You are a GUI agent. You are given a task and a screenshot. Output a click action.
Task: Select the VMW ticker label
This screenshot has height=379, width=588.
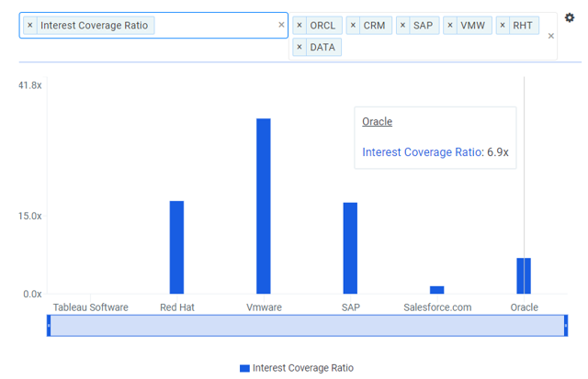coord(473,26)
